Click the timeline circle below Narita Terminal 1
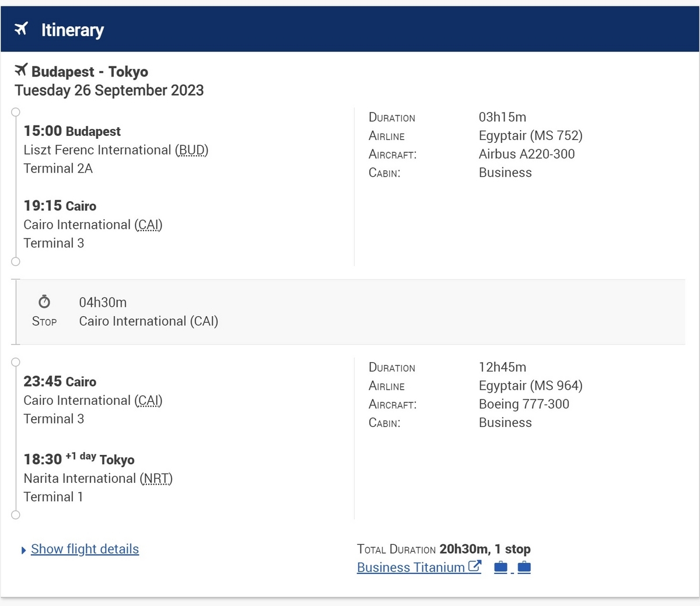This screenshot has height=606, width=700. (16, 514)
